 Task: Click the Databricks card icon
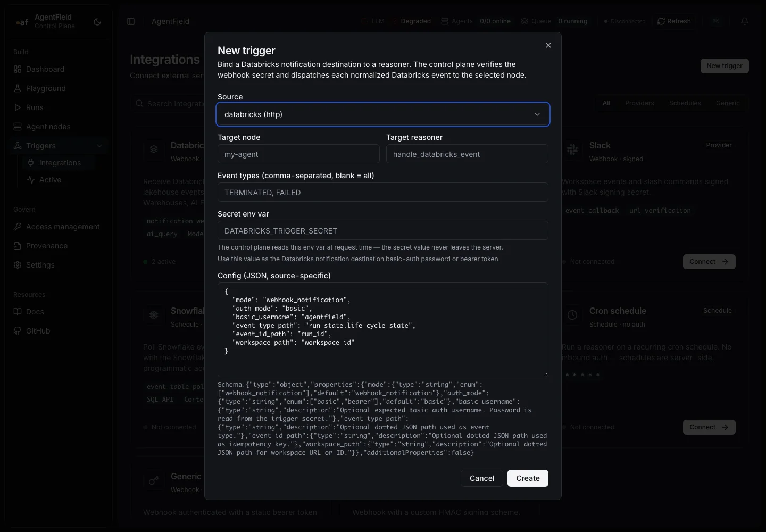(154, 150)
